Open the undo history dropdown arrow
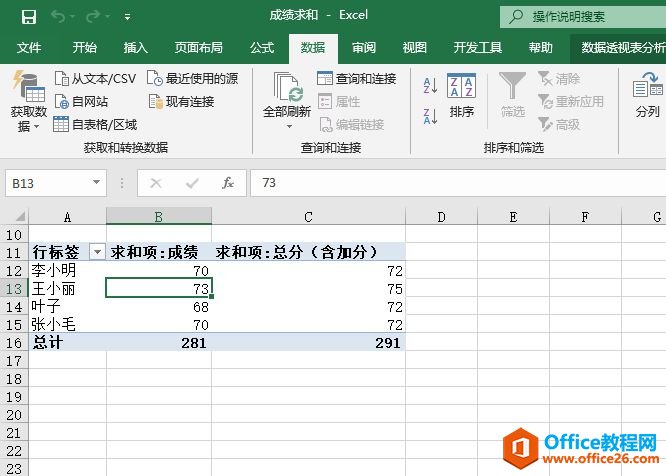Viewport: 666px width, 476px height. [72, 17]
